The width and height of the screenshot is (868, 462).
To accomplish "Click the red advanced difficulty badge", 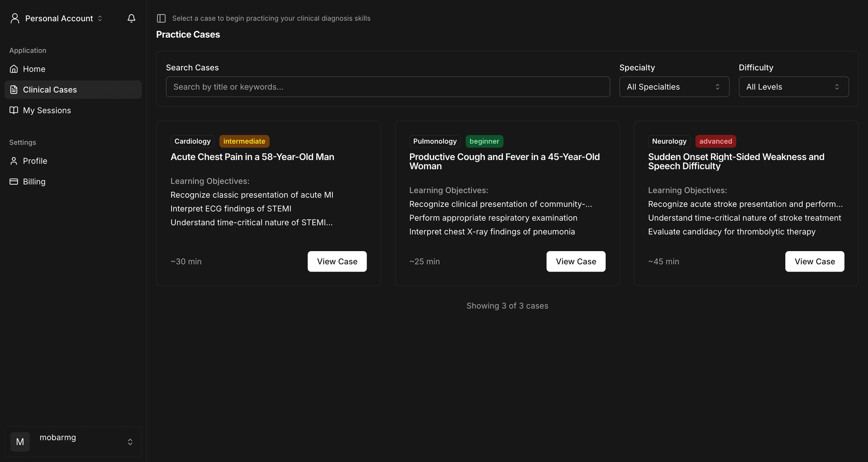I will (x=715, y=141).
